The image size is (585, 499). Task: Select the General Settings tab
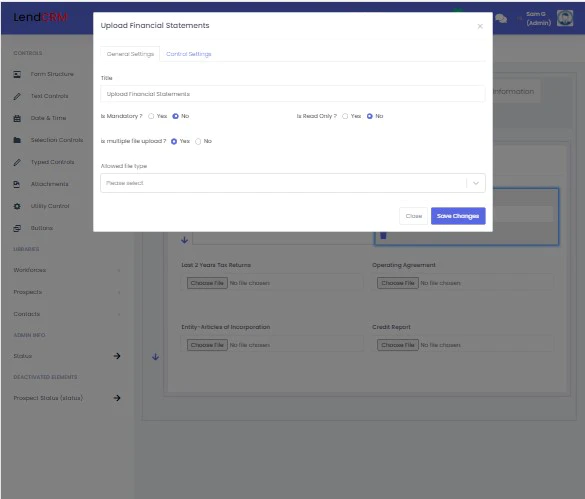tap(130, 54)
